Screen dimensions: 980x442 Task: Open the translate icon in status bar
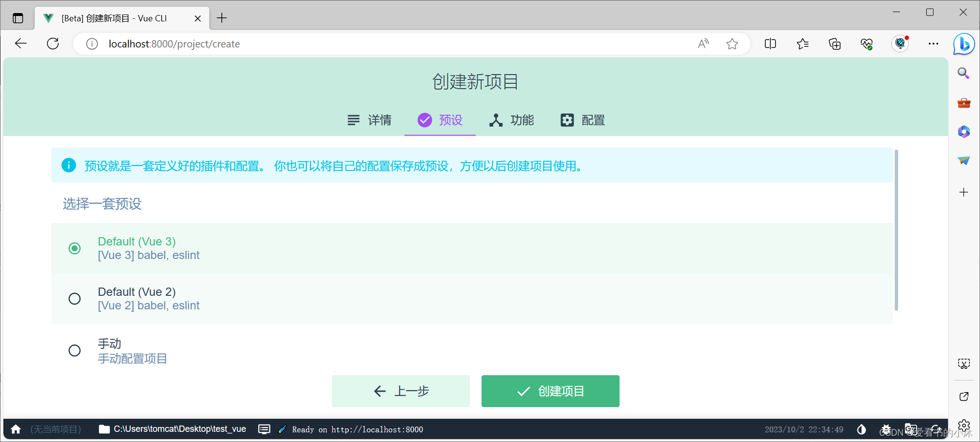(911, 429)
